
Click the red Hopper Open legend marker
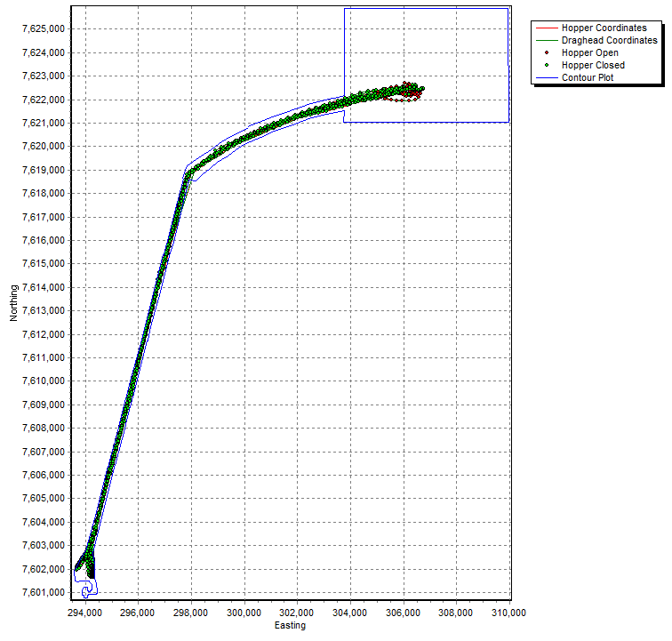pos(546,53)
